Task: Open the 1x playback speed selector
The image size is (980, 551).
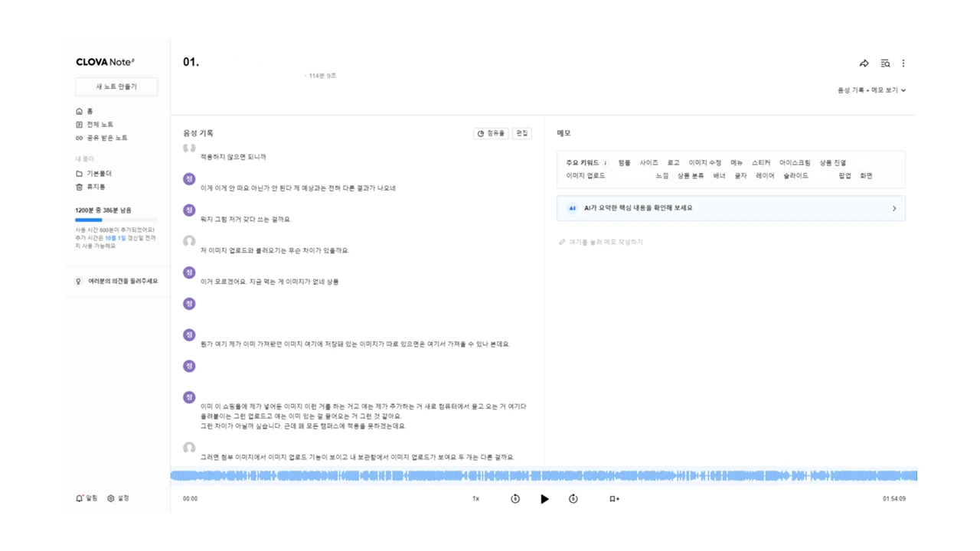Action: (x=475, y=498)
